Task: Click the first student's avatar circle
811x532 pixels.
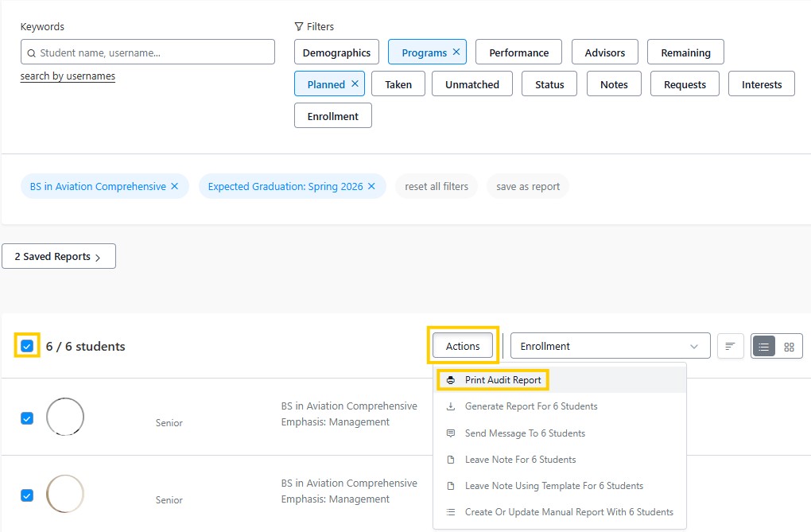Action: tap(65, 417)
